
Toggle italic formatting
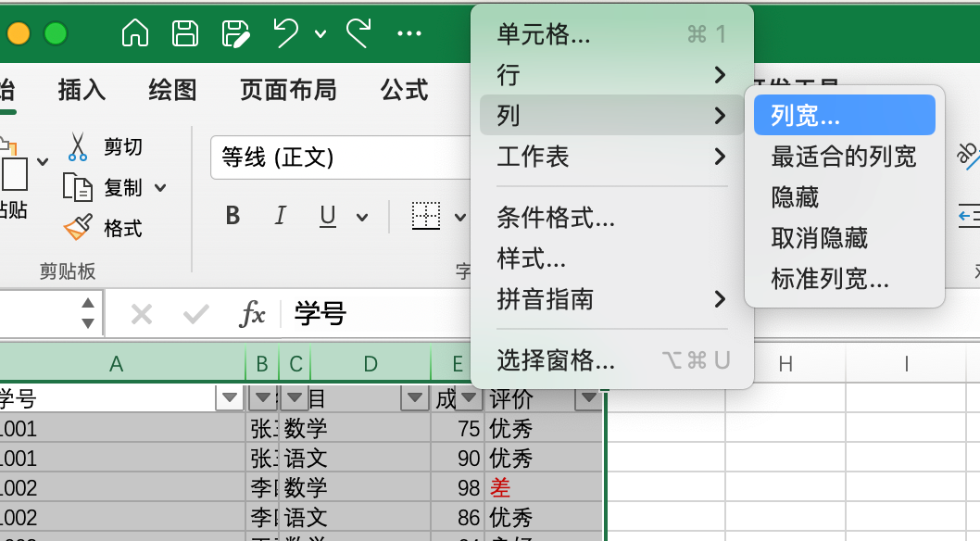point(279,215)
